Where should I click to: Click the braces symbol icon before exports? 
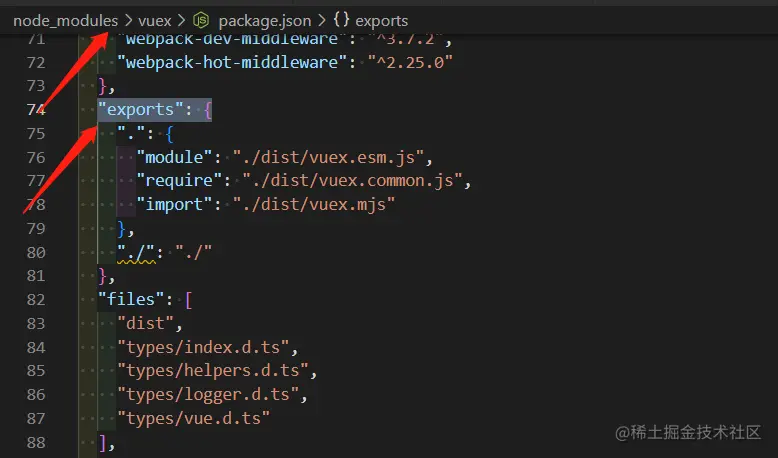click(341, 20)
